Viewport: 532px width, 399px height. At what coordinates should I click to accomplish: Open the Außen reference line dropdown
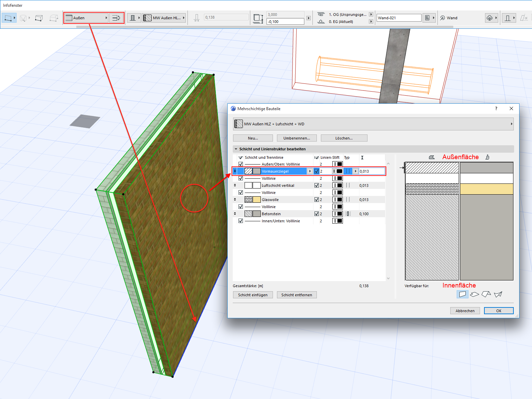tap(86, 18)
